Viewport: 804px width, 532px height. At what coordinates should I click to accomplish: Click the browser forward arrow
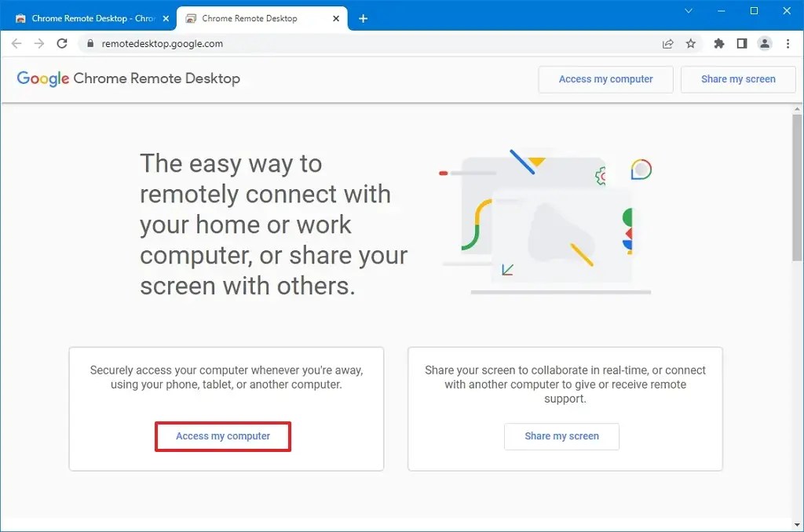tap(39, 43)
